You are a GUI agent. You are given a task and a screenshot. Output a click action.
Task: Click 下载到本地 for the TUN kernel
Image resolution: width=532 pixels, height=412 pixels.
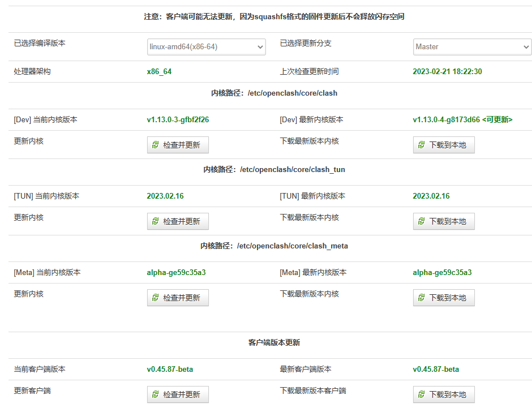click(444, 221)
